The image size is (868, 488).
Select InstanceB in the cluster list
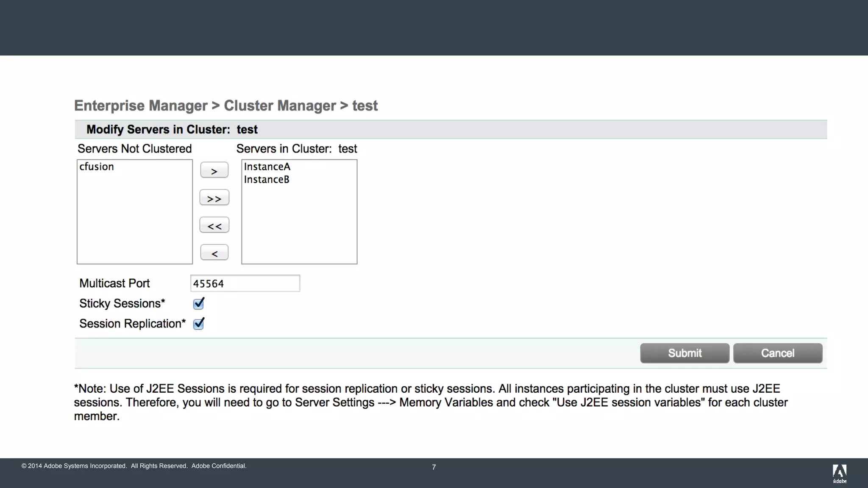[267, 180]
